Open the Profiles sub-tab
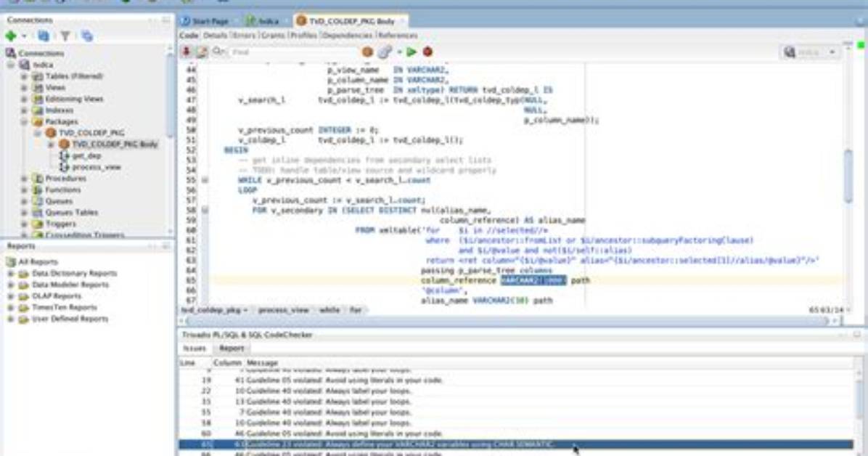The width and height of the screenshot is (868, 456). [x=304, y=36]
